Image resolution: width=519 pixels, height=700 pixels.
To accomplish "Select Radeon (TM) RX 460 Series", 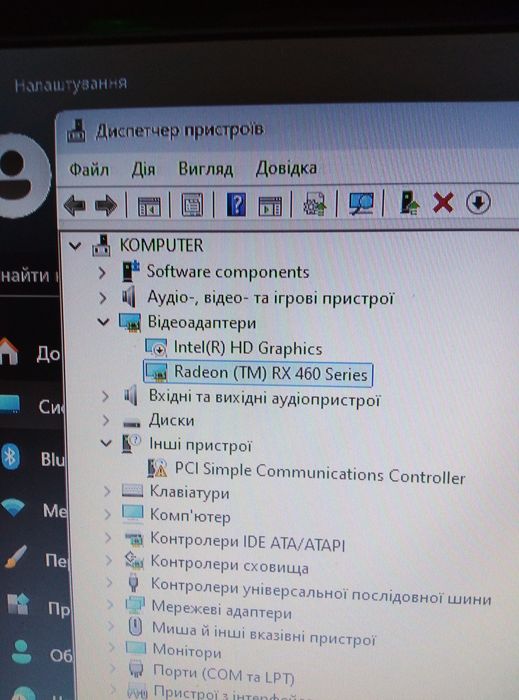I will (x=271, y=373).
